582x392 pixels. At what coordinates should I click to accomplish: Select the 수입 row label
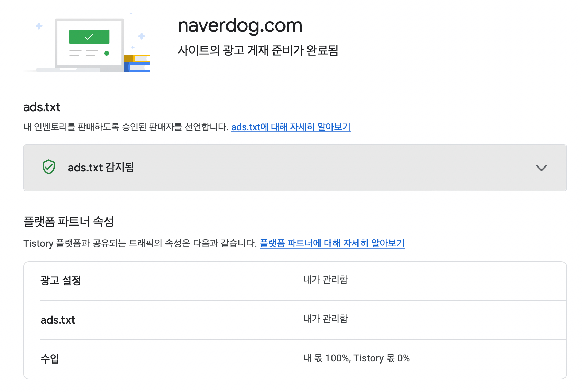[x=50, y=358]
